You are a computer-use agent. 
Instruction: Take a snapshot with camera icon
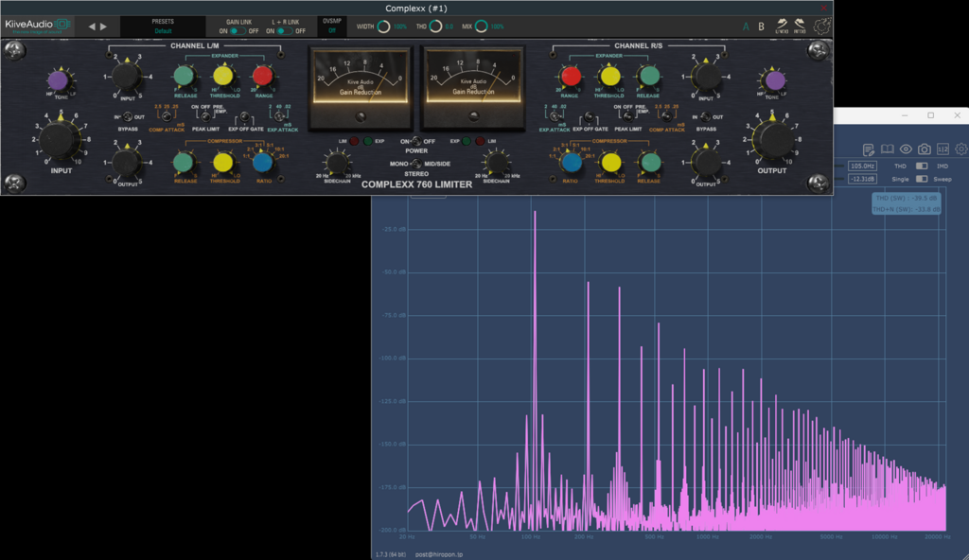click(x=924, y=149)
